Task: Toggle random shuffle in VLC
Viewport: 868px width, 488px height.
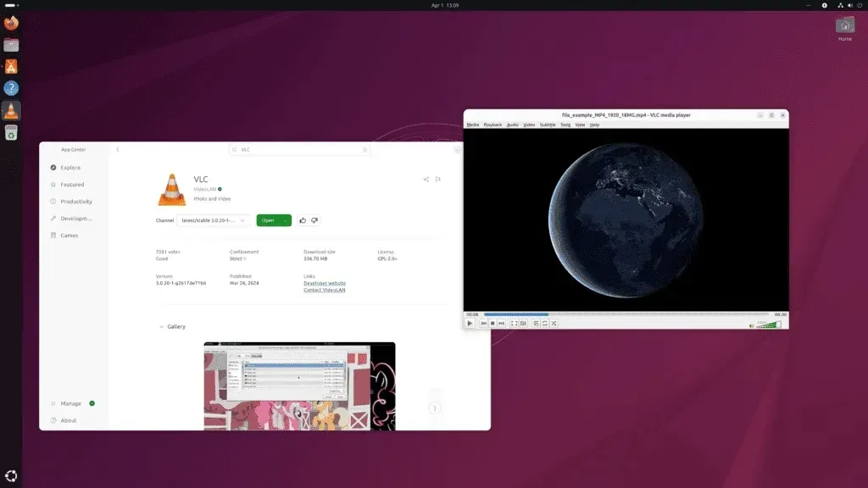Action: 554,323
